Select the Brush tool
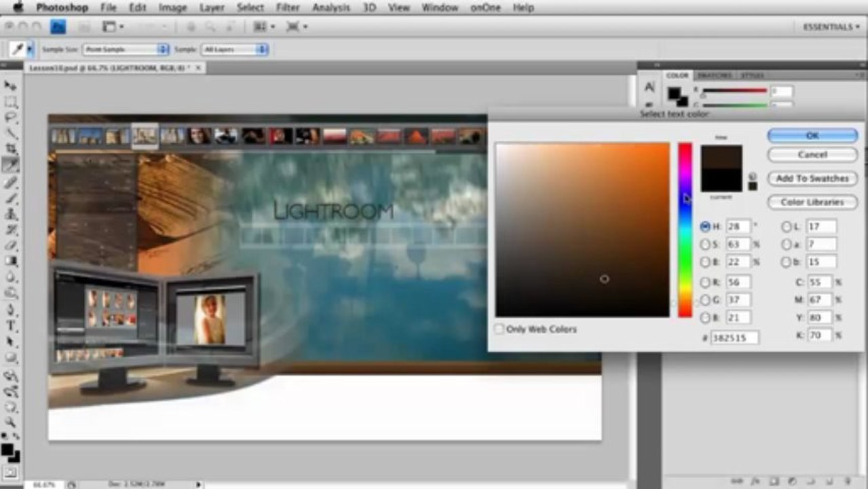The image size is (868, 489). 10,198
